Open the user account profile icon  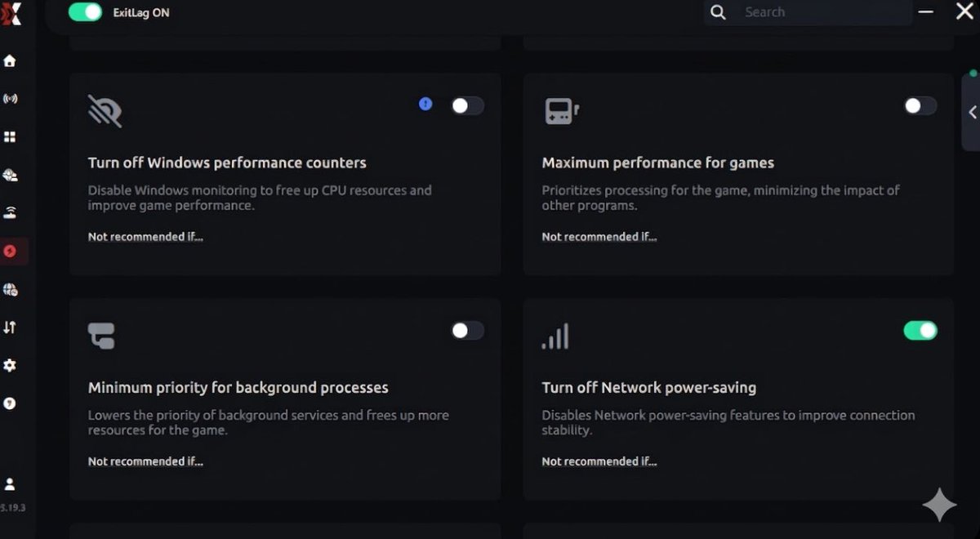10,484
